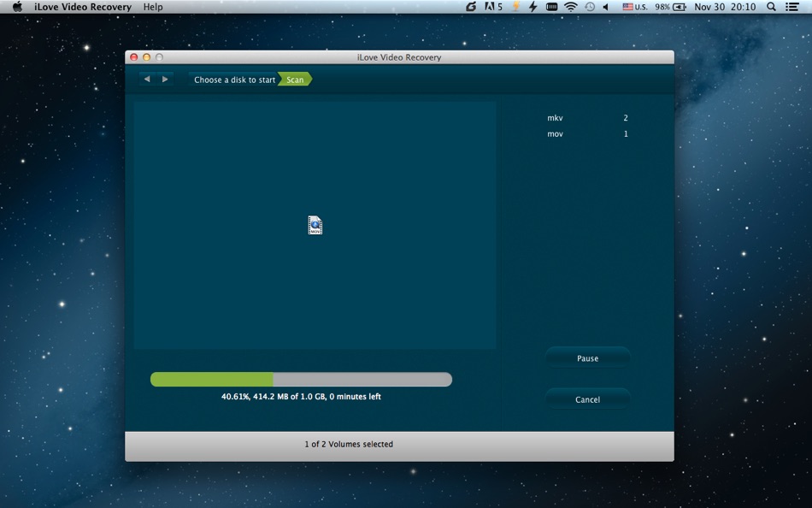812x508 pixels.
Task: Open the battery status icon
Action: [680, 7]
